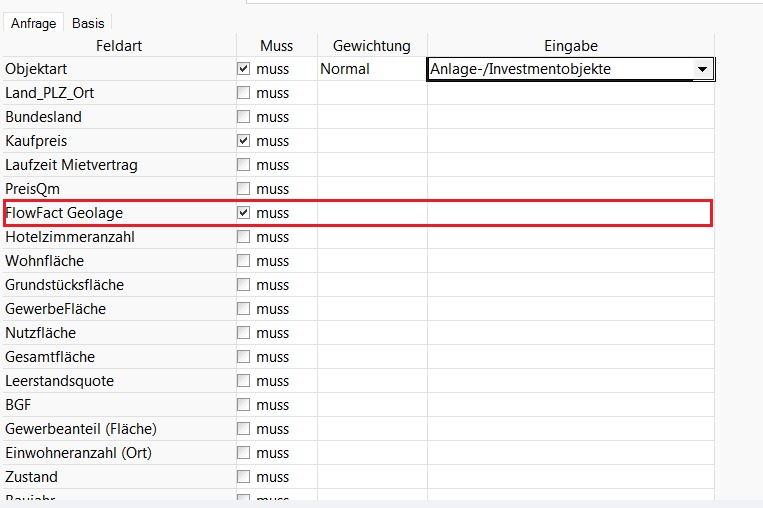Viewport: 763px width, 508px height.
Task: Click the Normal Gewichtung cell for Objektart
Action: 372,69
